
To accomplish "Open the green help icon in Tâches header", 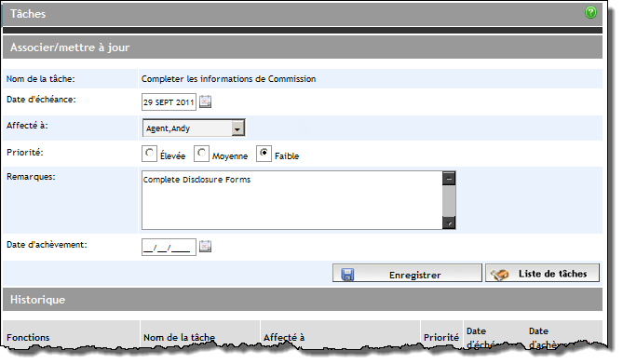I will click(x=590, y=12).
